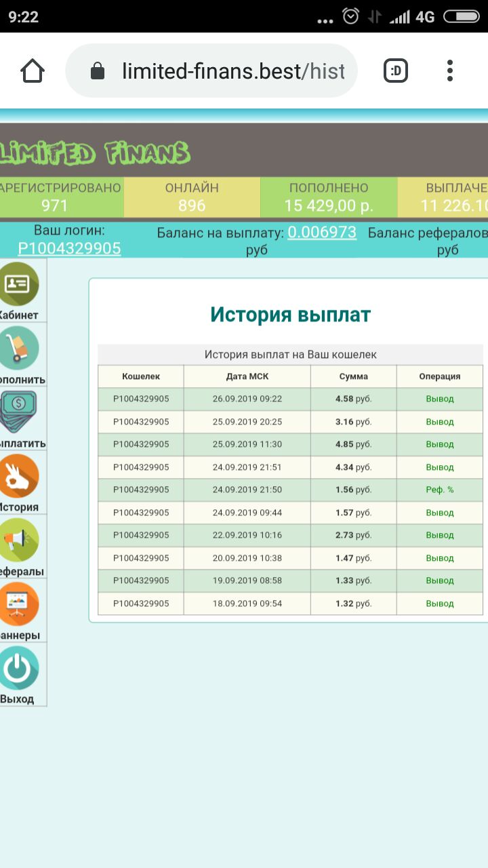488x868 pixels.
Task: Click the Кошелек column header
Action: click(x=141, y=376)
